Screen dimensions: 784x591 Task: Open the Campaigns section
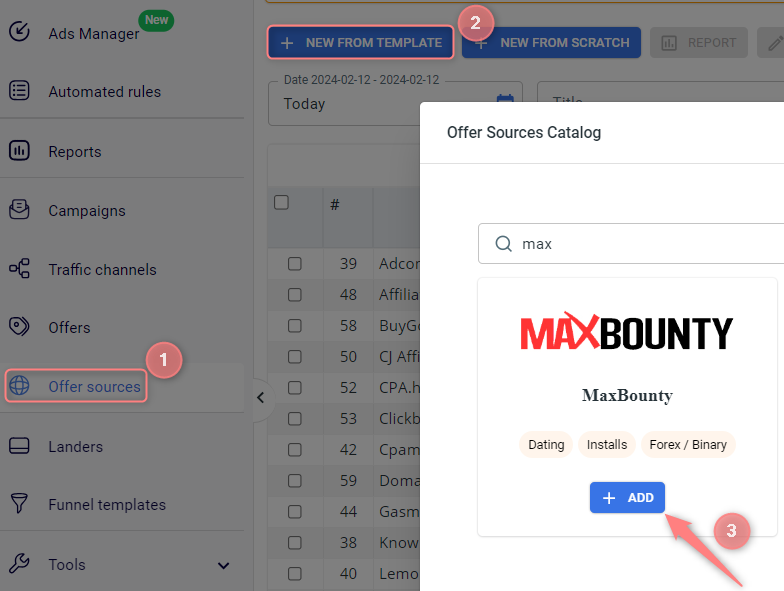click(86, 210)
